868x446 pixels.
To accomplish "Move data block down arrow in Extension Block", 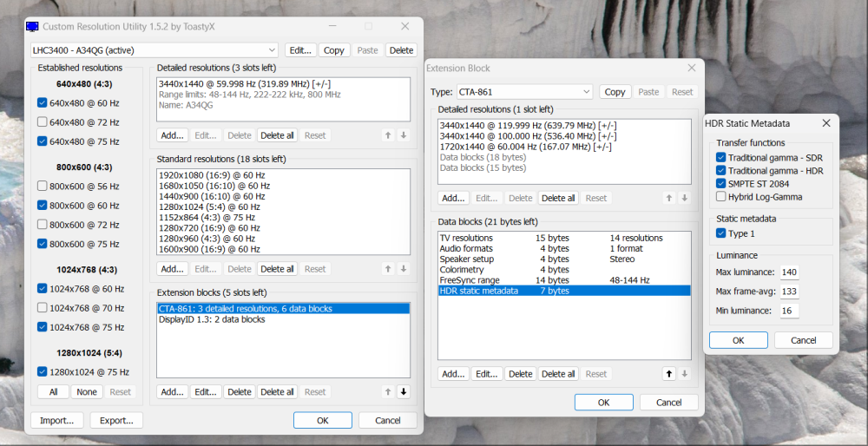I will click(685, 374).
